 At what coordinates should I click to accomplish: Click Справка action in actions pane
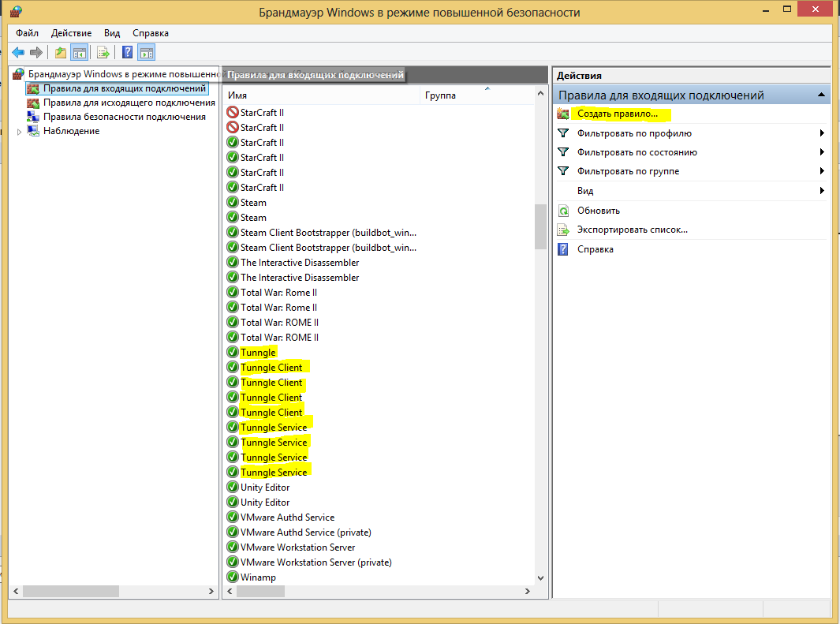coord(595,249)
